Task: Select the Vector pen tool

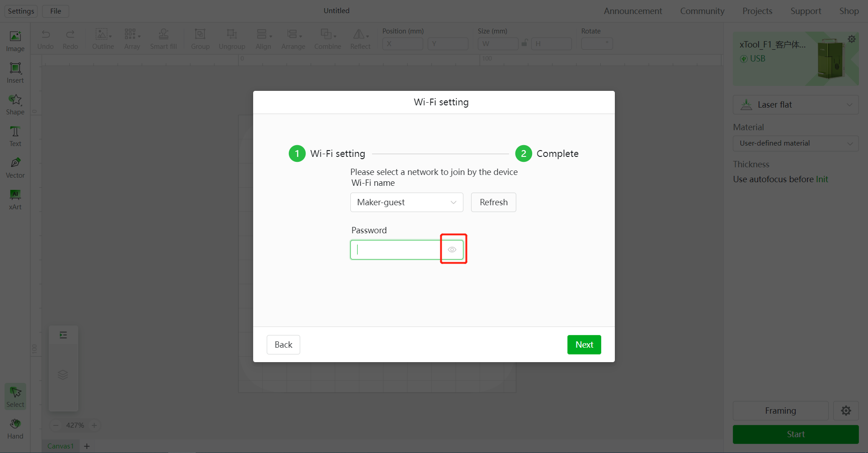Action: pyautogui.click(x=15, y=168)
